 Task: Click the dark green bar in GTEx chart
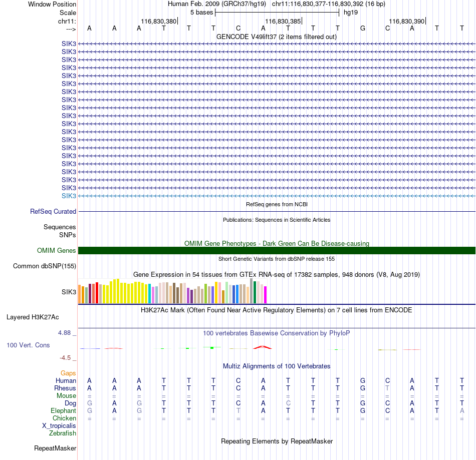click(x=255, y=292)
